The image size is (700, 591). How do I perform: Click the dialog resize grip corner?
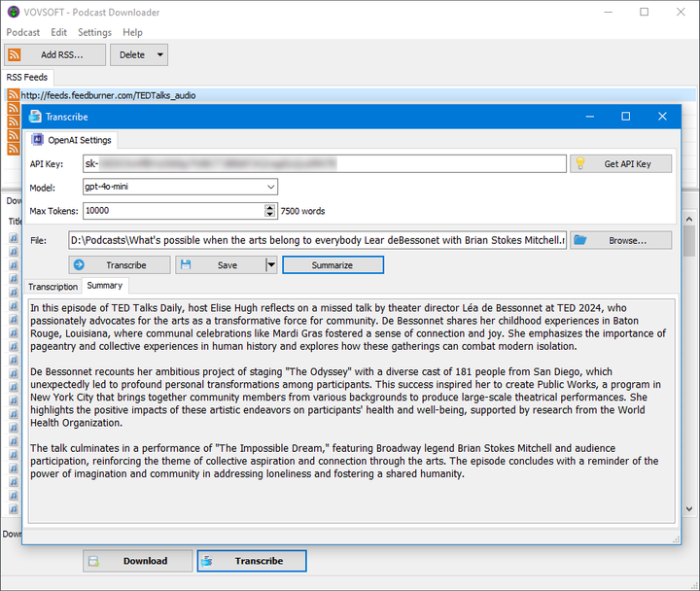[x=676, y=539]
